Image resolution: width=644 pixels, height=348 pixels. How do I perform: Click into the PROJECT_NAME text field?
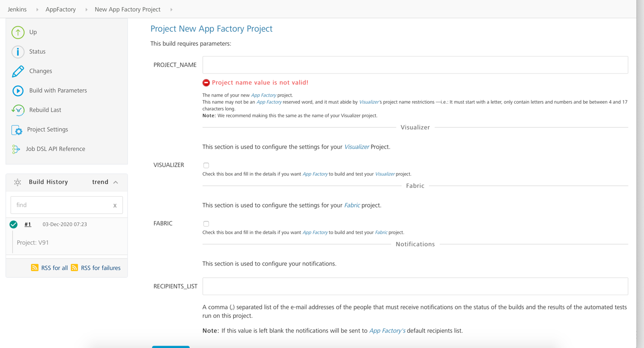(x=415, y=65)
